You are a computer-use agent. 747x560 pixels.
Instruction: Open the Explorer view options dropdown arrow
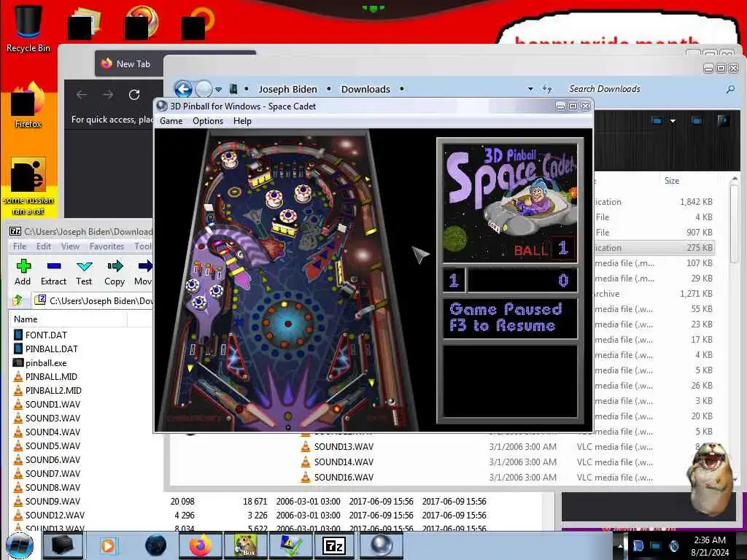[673, 121]
